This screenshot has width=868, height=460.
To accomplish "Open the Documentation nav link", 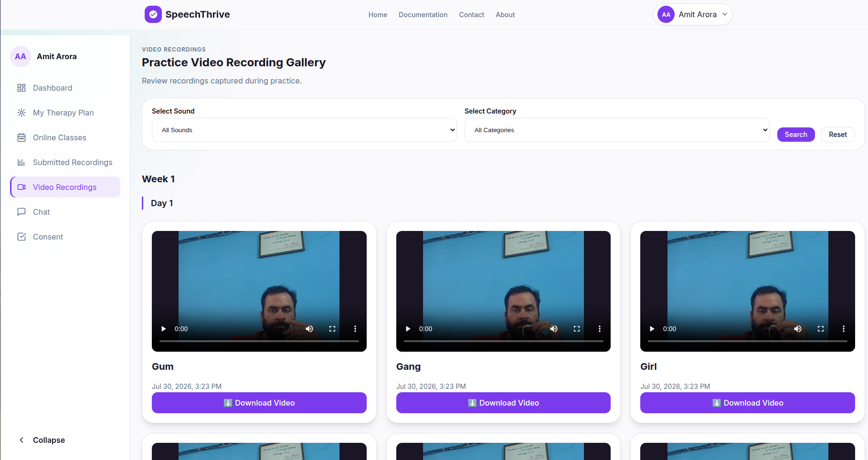I will 423,15.
